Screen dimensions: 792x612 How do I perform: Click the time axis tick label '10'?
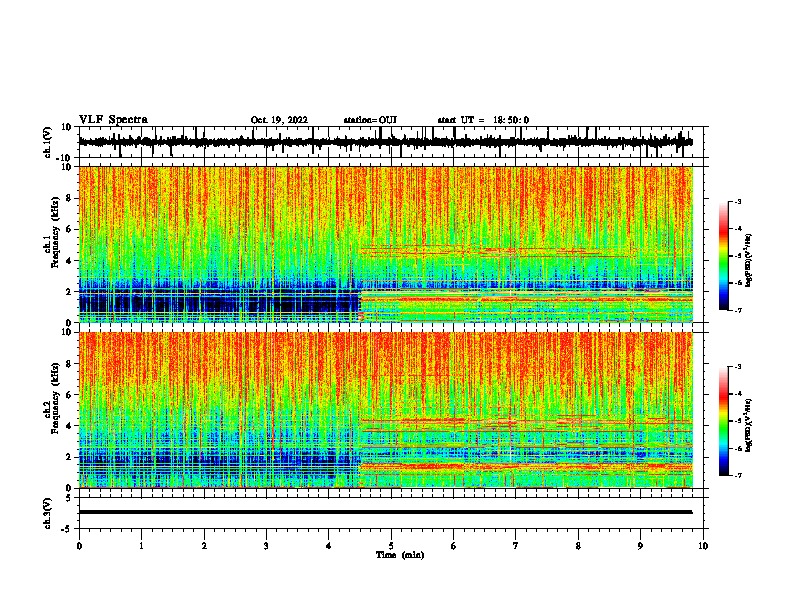(x=703, y=546)
